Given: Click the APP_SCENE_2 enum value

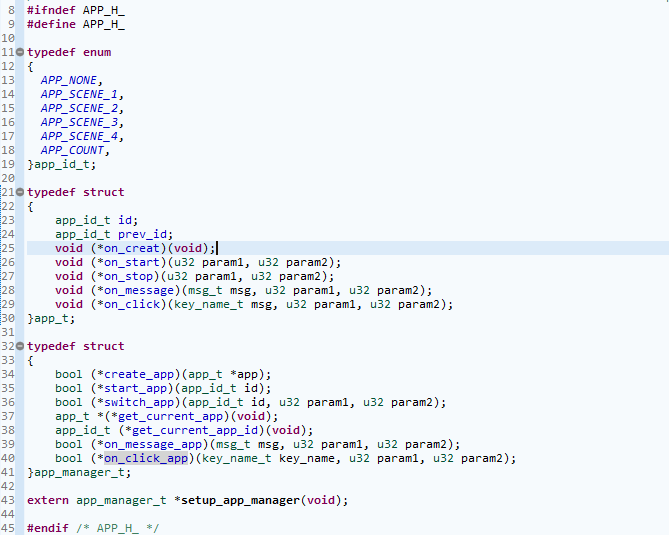Looking at the screenshot, I should (79, 108).
